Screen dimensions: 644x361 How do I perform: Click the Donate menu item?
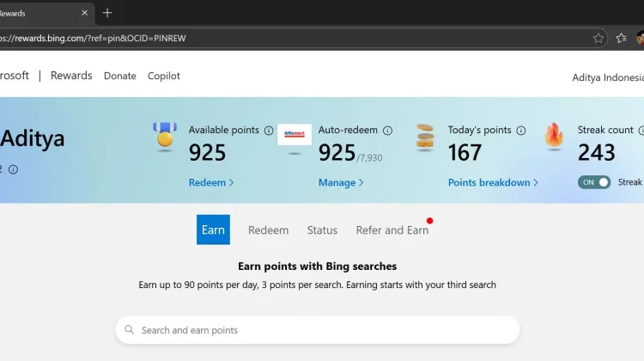pos(119,76)
